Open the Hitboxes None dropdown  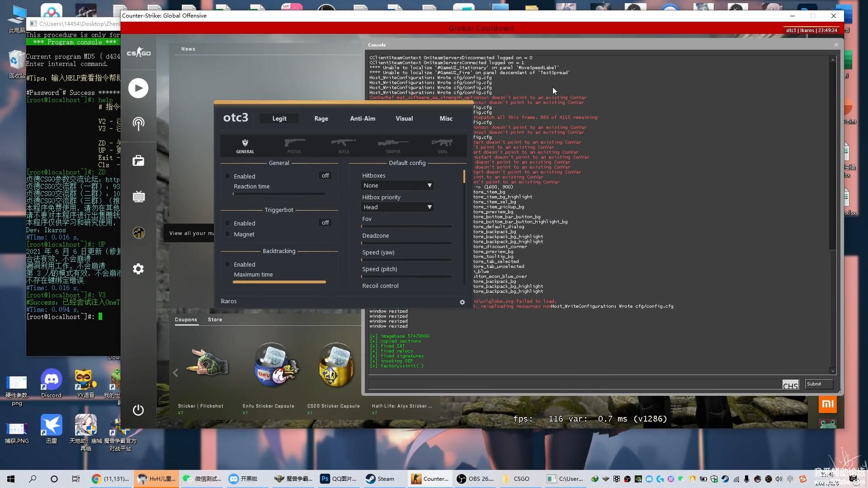click(x=397, y=186)
